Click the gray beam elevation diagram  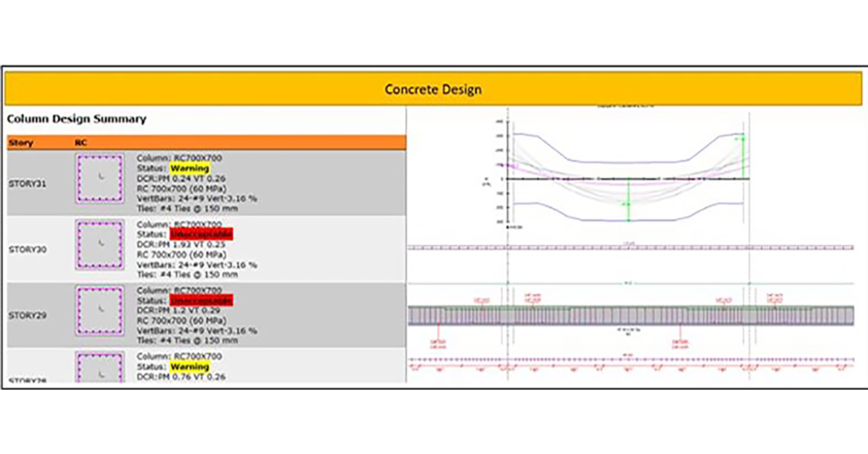629,315
